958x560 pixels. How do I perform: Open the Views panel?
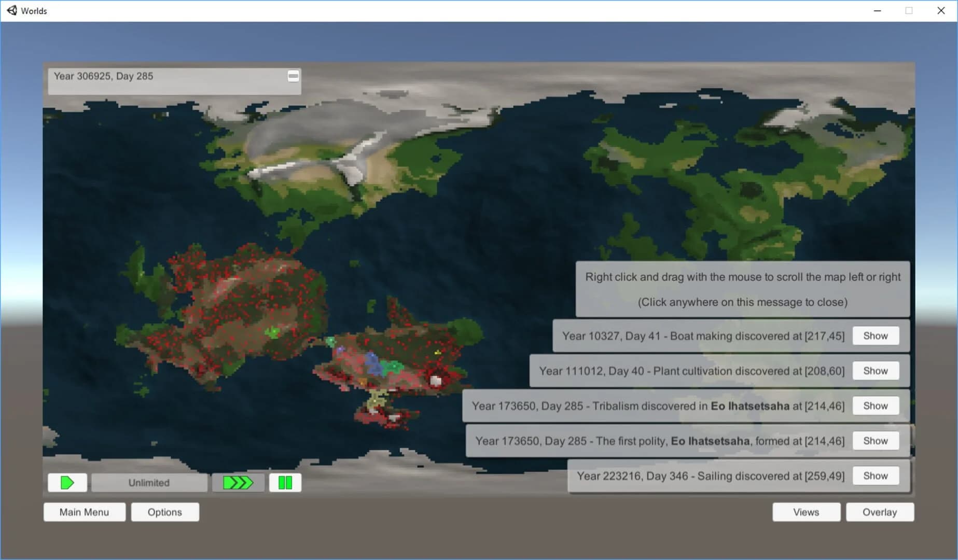[806, 512]
